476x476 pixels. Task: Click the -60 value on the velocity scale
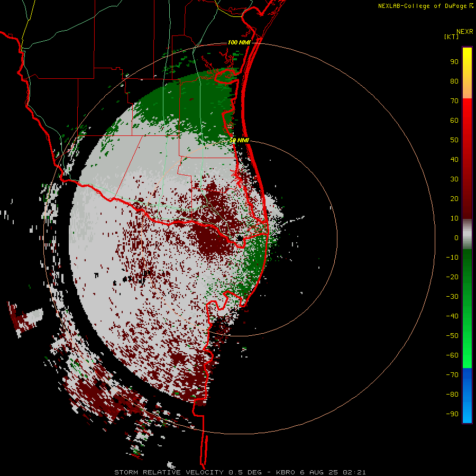452,355
